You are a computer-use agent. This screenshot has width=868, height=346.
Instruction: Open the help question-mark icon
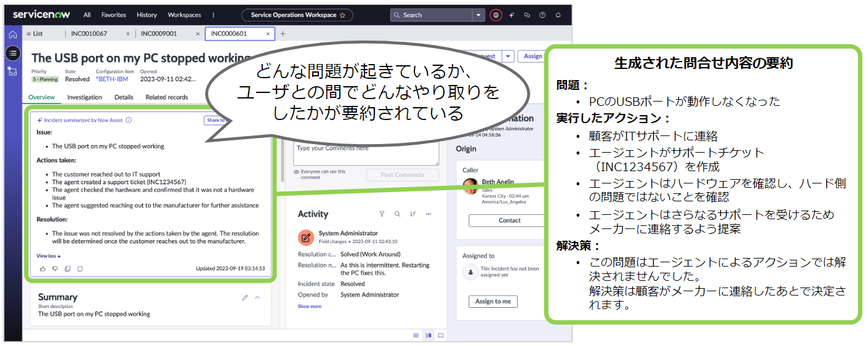pyautogui.click(x=542, y=15)
